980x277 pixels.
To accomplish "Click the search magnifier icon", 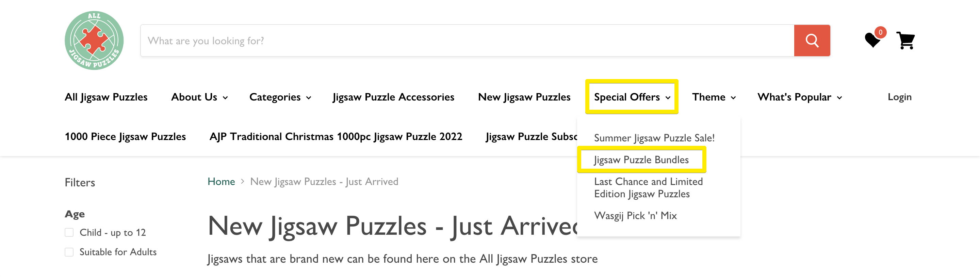I will pyautogui.click(x=812, y=41).
